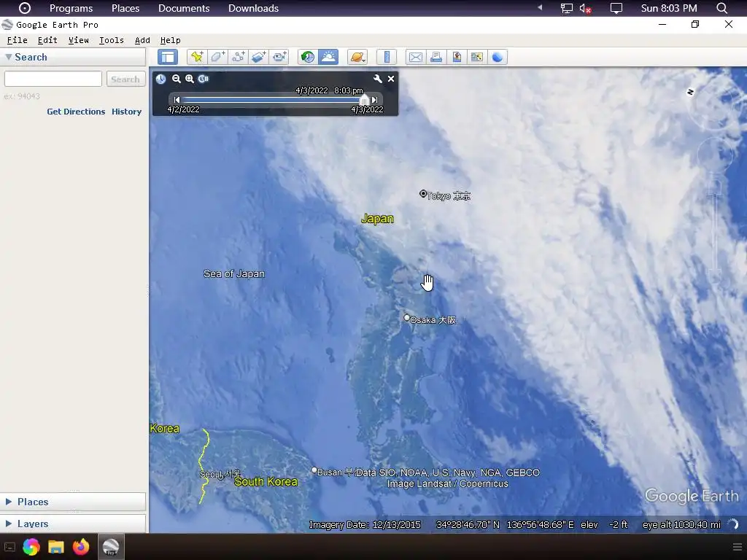747x560 pixels.
Task: Click the Tokyo placemark dot
Action: pyautogui.click(x=422, y=193)
